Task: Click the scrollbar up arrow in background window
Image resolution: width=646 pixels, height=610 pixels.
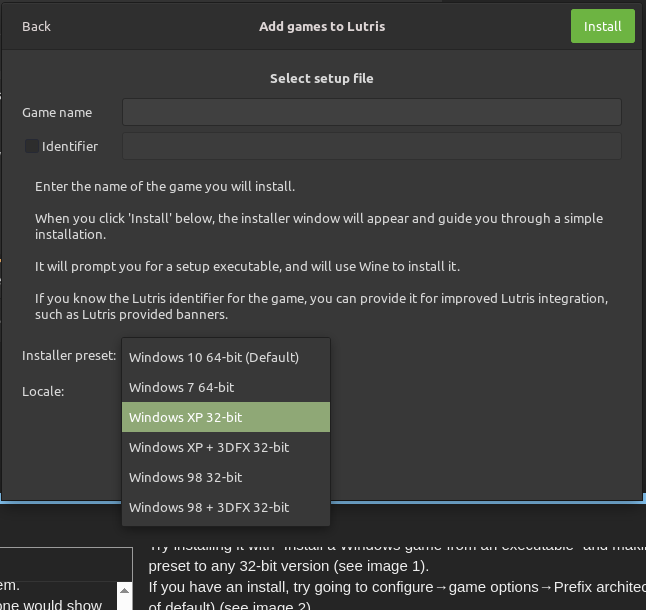Action: point(124,591)
